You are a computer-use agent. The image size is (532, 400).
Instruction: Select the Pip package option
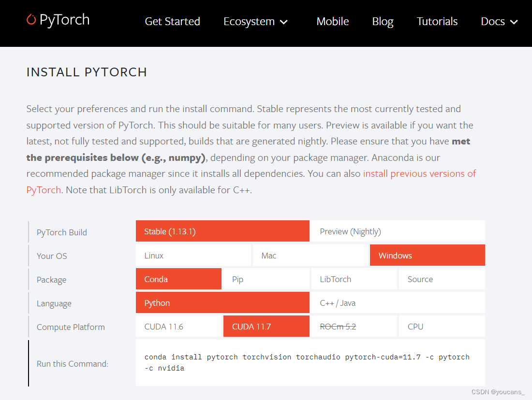pos(266,279)
